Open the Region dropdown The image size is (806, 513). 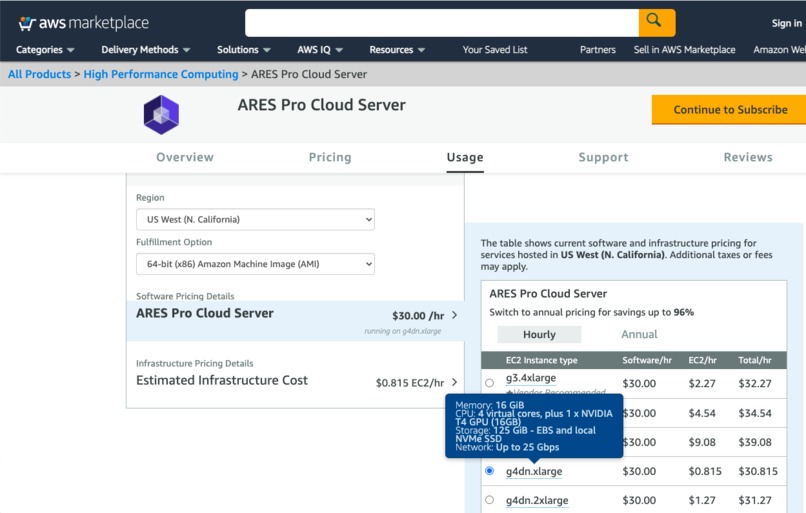[255, 219]
